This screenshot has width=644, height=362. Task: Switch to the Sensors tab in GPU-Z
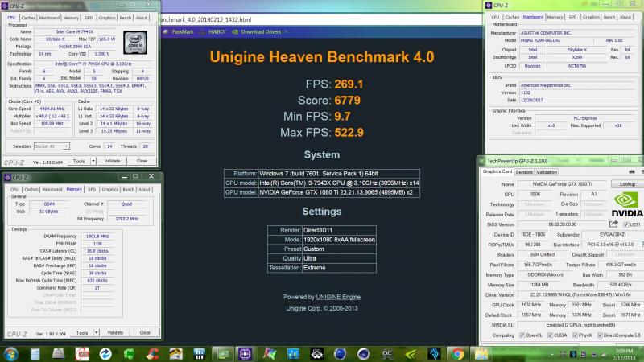coord(524,172)
